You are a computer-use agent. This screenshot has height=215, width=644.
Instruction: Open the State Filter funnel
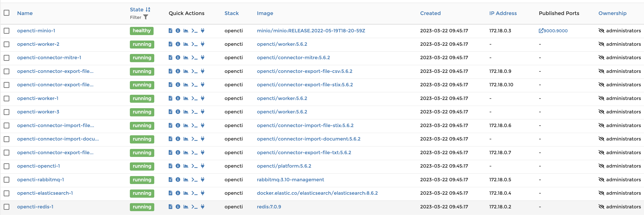pos(146,17)
